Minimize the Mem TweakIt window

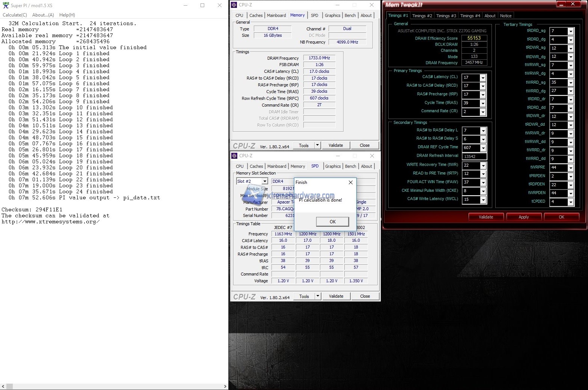coord(561,4)
